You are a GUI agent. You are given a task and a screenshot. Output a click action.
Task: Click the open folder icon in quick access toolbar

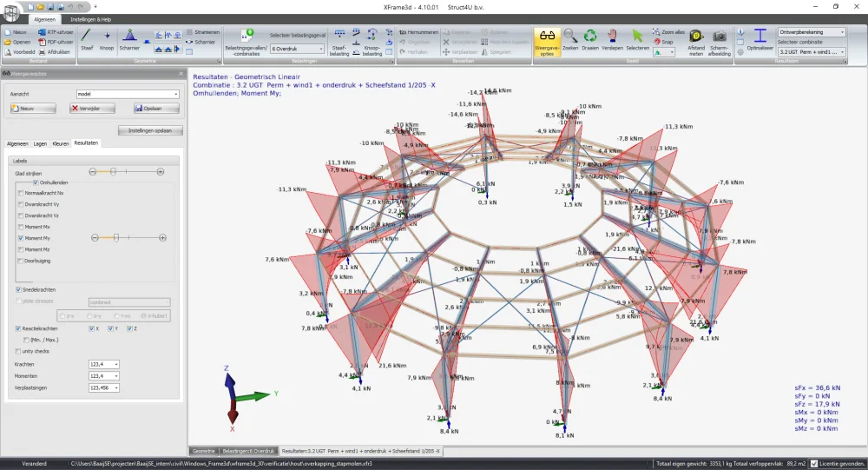click(41, 7)
